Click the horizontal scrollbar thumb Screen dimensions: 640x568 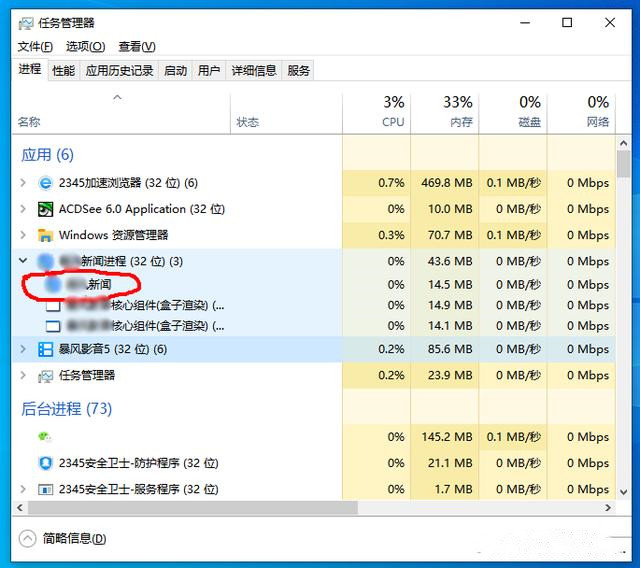pos(192,508)
